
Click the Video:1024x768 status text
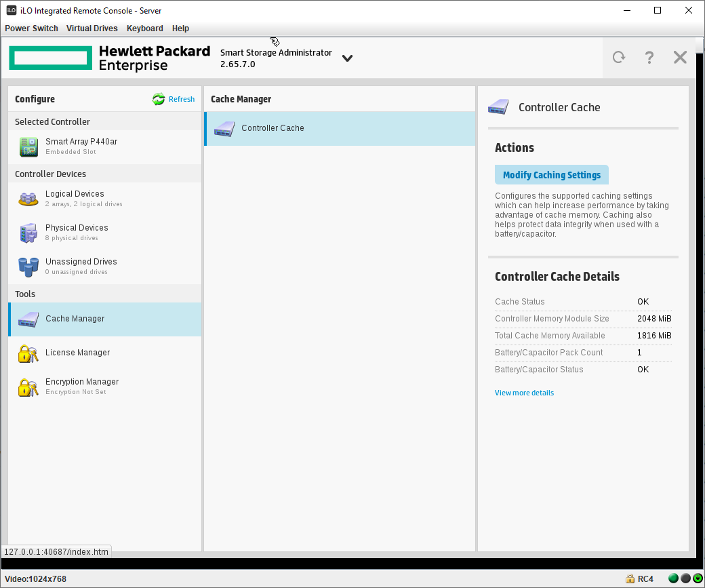[35, 579]
